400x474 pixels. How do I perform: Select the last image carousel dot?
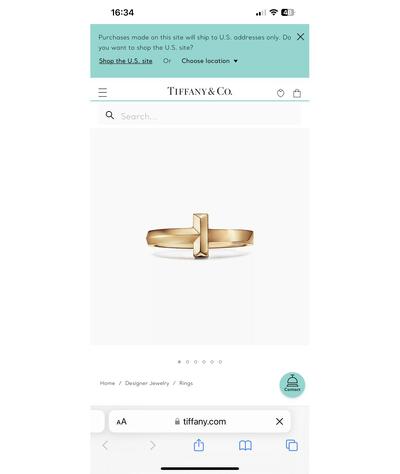point(220,362)
